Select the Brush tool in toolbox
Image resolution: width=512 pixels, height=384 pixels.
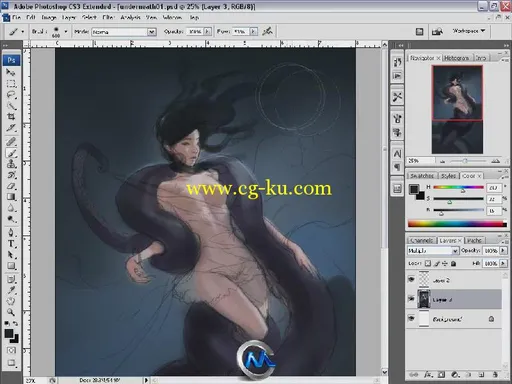pyautogui.click(x=11, y=153)
